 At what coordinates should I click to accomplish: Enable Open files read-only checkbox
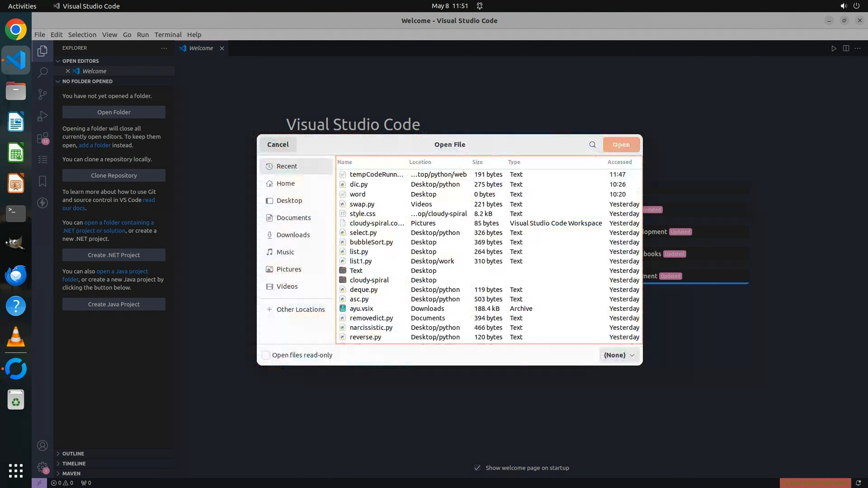pos(266,355)
